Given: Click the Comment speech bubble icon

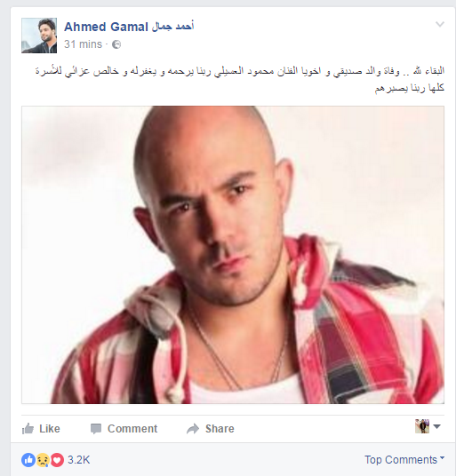Looking at the screenshot, I should coord(96,429).
